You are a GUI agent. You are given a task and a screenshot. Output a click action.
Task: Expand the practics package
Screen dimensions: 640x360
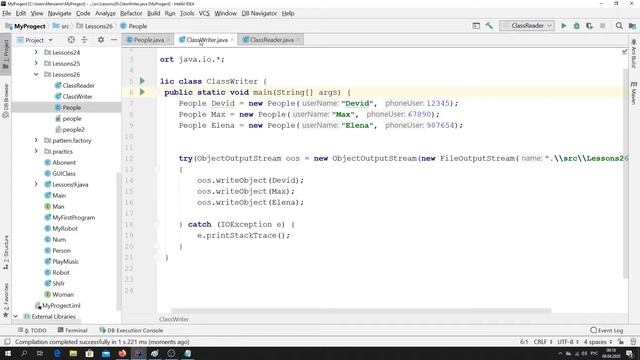point(36,151)
